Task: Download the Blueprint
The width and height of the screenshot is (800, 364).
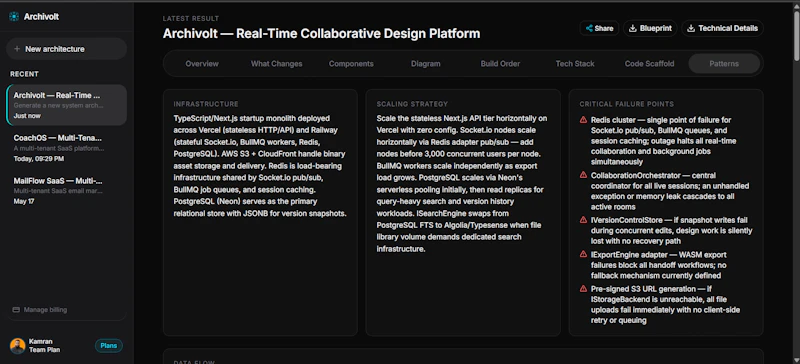Action: coord(650,29)
